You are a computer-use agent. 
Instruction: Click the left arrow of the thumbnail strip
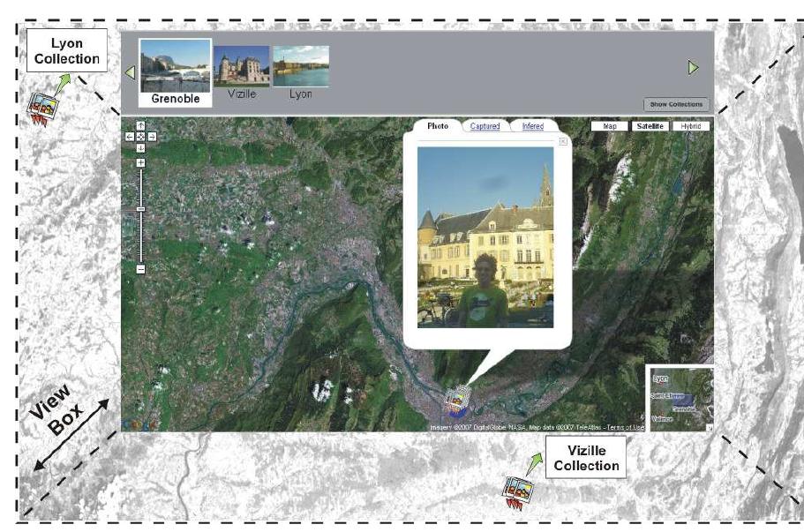(x=131, y=72)
